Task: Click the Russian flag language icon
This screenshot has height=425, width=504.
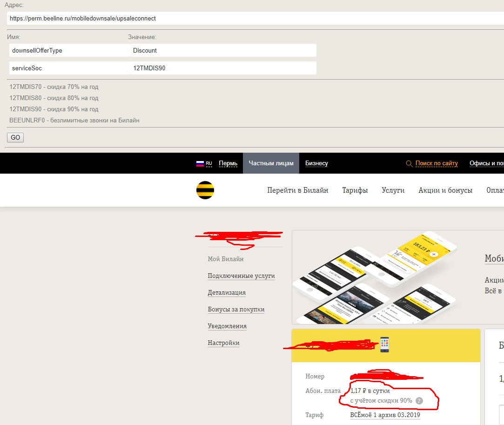Action: pyautogui.click(x=200, y=163)
